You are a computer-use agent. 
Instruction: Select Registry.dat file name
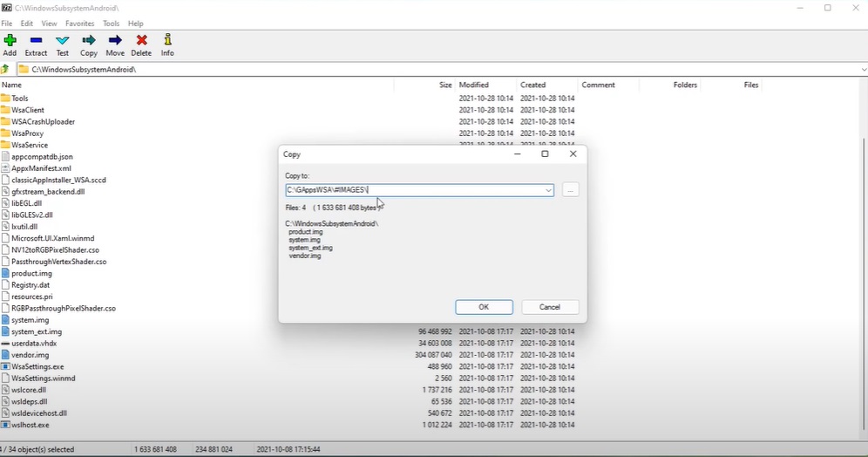click(31, 284)
